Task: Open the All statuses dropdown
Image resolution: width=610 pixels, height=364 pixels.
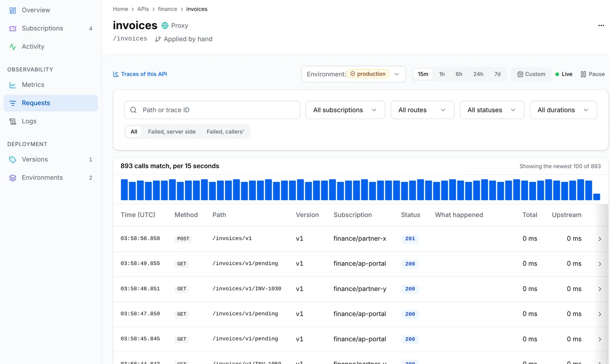Action: point(492,110)
